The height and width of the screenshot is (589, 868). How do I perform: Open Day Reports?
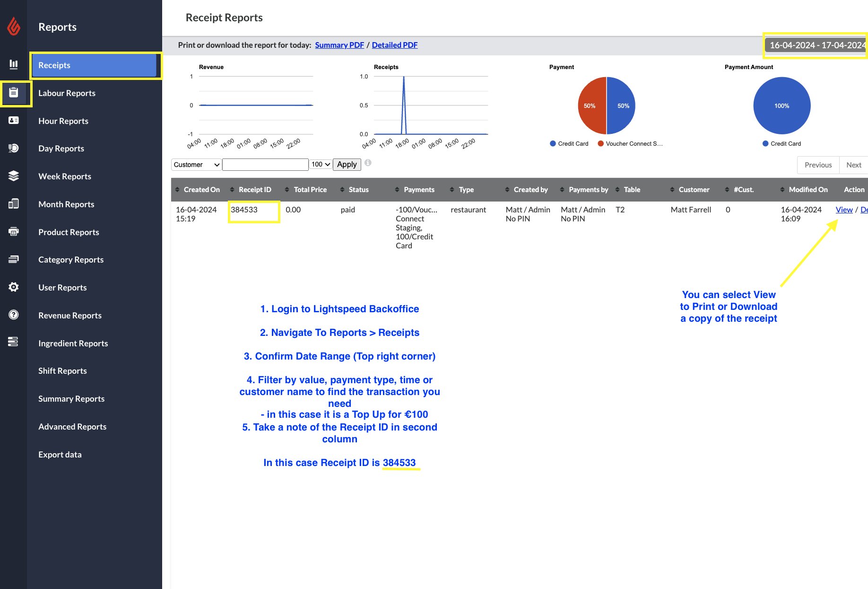(x=61, y=149)
